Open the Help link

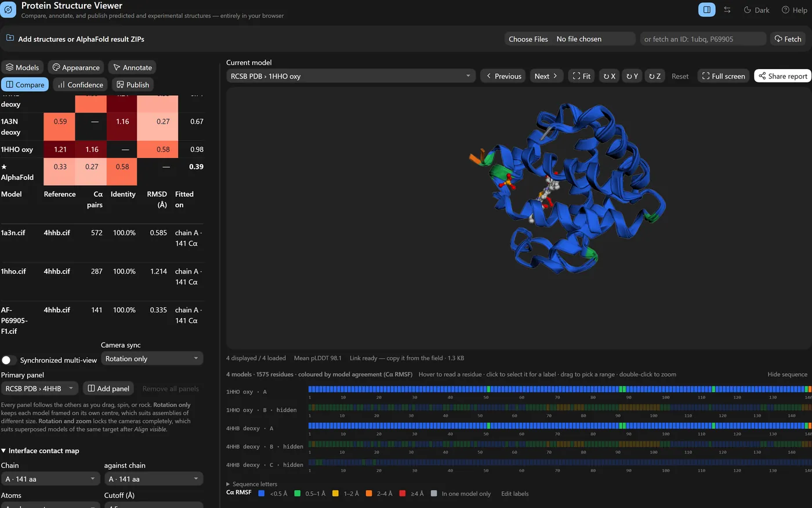point(794,10)
